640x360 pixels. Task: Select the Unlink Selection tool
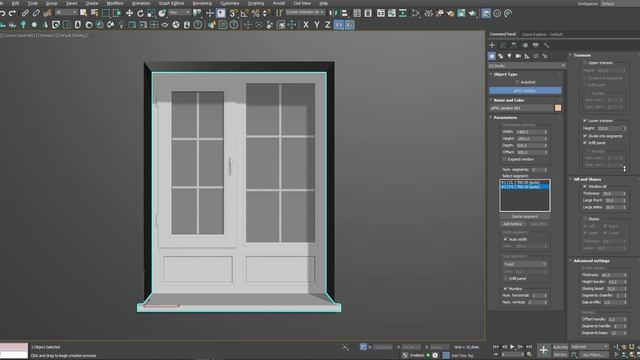click(x=36, y=13)
